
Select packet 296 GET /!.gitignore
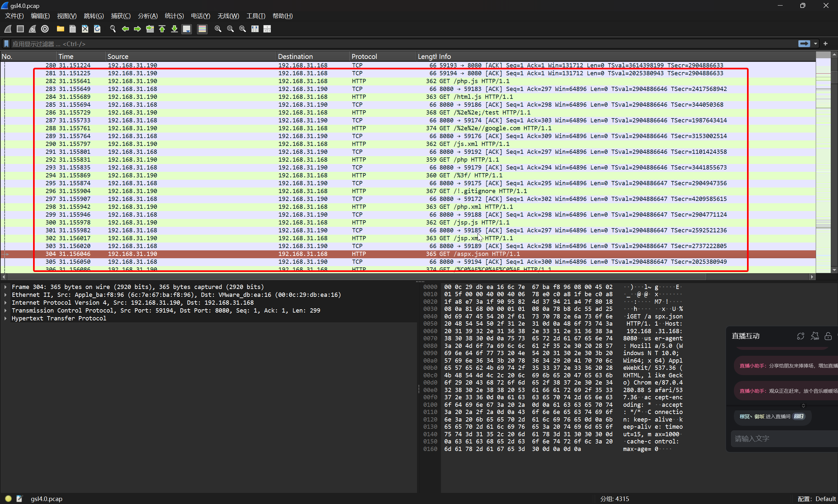pos(408,191)
